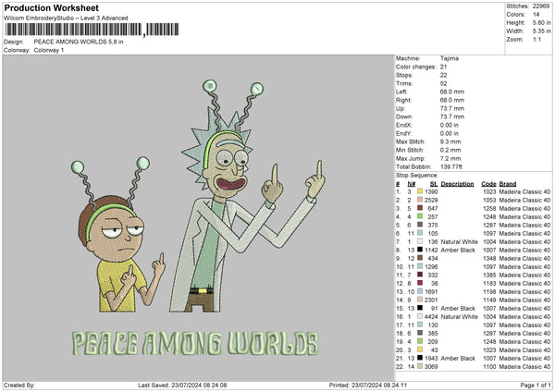555x392 pixels.
Task: Click the 'St.' column header
Action: click(434, 184)
